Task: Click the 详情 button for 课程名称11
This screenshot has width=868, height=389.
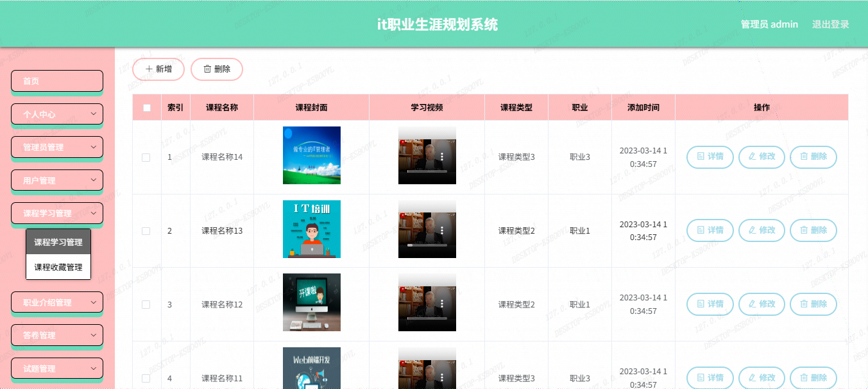Action: [x=710, y=378]
